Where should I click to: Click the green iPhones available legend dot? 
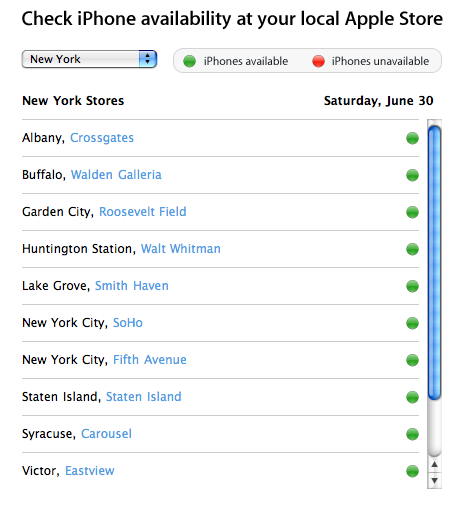pyautogui.click(x=189, y=61)
